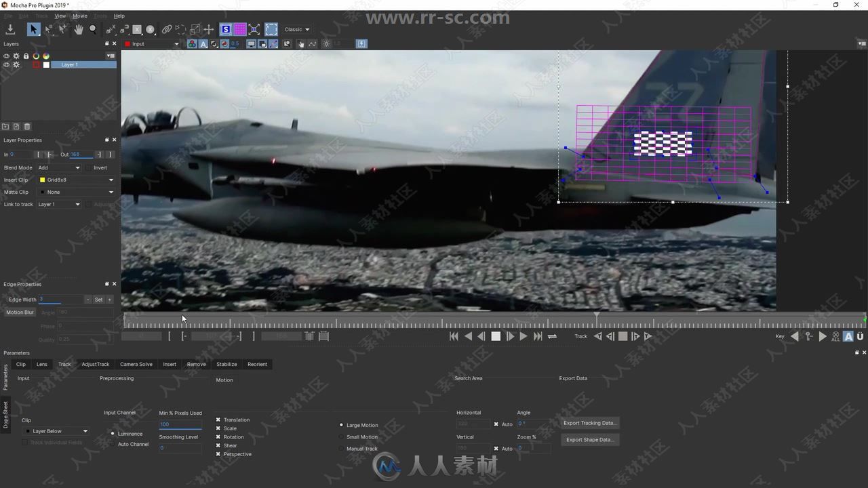868x488 pixels.
Task: Toggle the Scale motion checkbox
Action: 218,428
